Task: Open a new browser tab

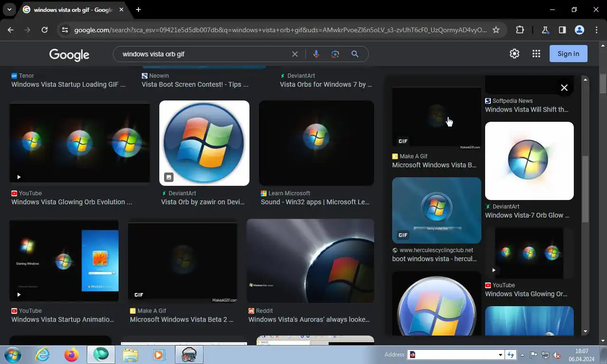Action: tap(138, 9)
